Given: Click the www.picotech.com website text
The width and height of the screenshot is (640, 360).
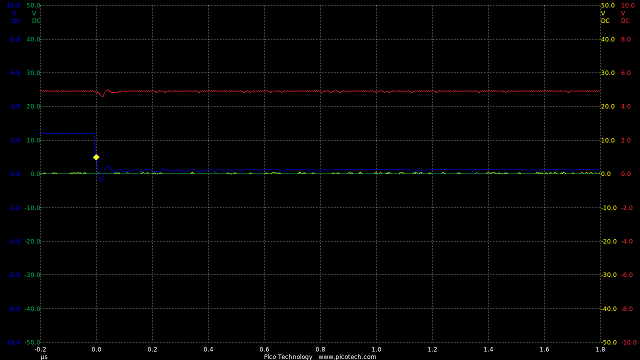Looking at the screenshot, I should click(347, 357).
